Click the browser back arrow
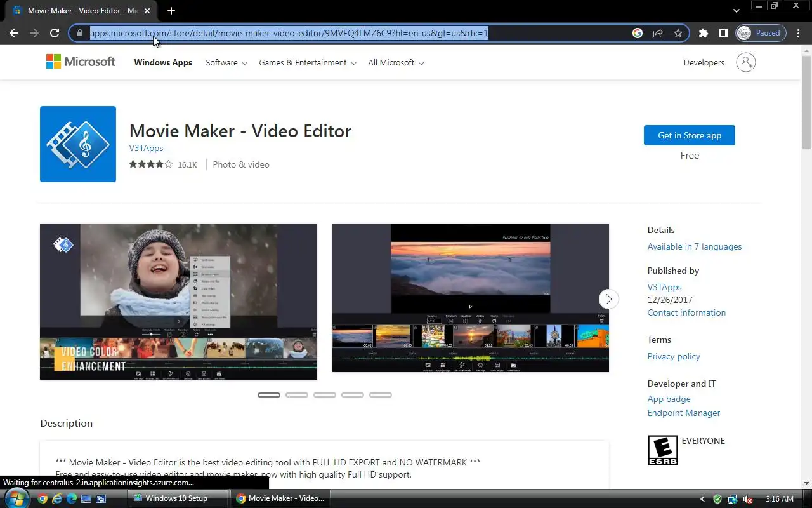 [x=14, y=33]
